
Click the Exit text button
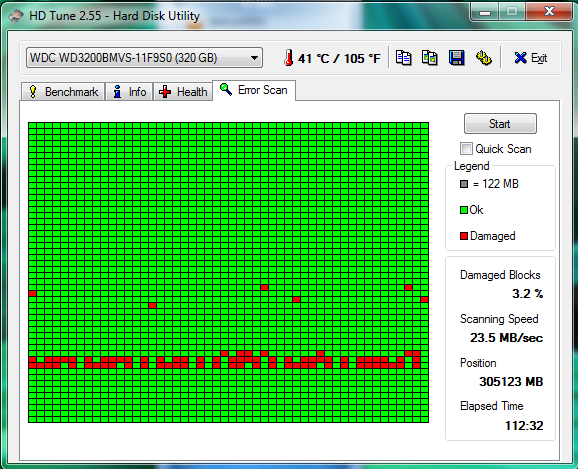(539, 58)
